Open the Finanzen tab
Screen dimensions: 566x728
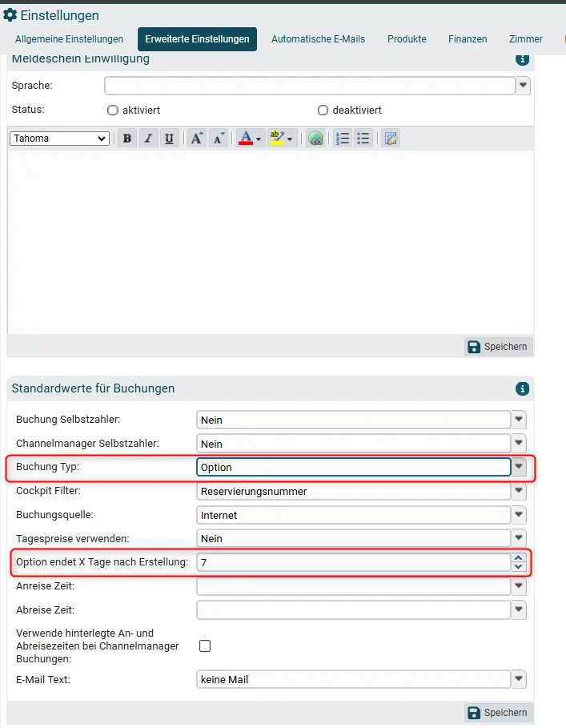click(x=468, y=39)
